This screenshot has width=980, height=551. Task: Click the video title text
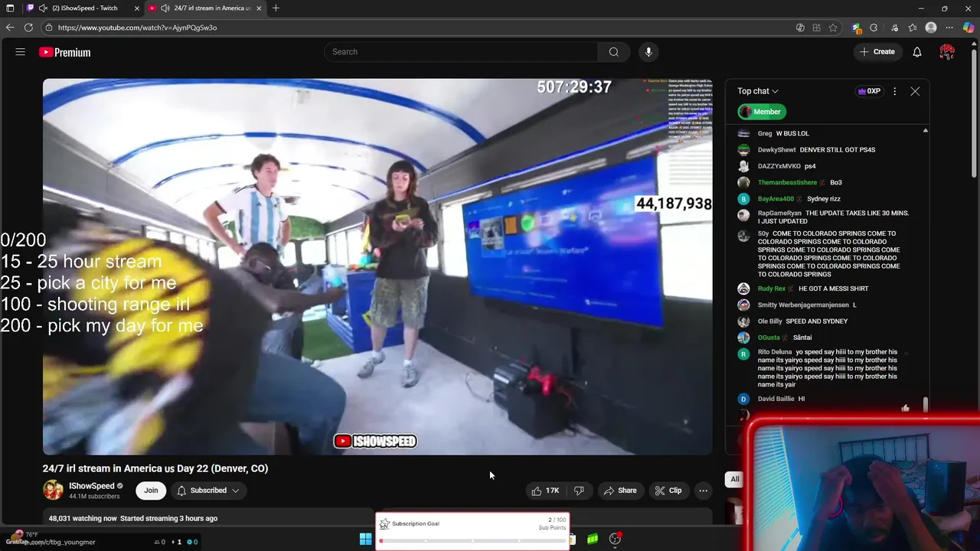pyautogui.click(x=155, y=468)
